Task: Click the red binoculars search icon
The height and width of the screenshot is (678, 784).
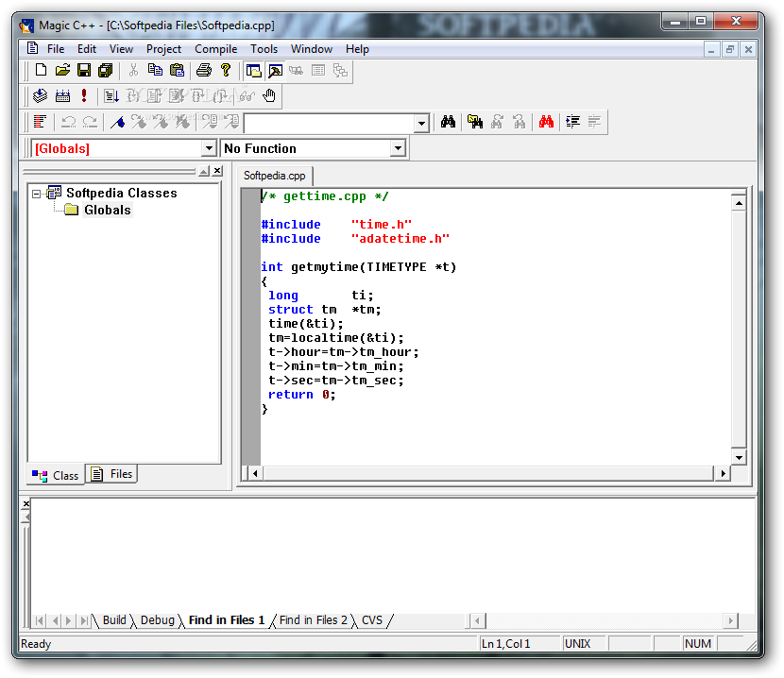Action: [546, 122]
